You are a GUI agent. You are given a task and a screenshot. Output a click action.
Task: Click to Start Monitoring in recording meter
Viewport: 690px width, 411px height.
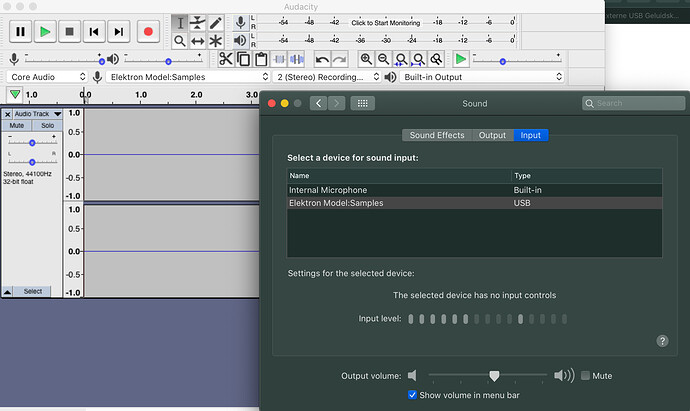[385, 23]
